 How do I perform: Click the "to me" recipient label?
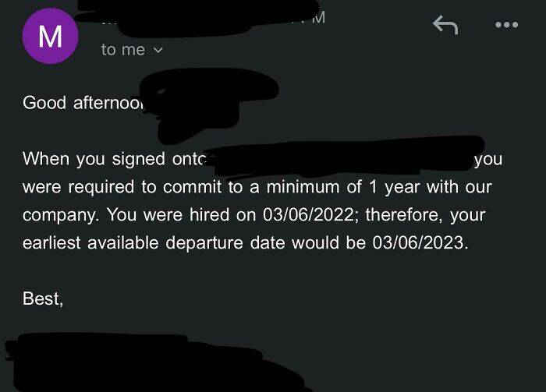pos(123,50)
